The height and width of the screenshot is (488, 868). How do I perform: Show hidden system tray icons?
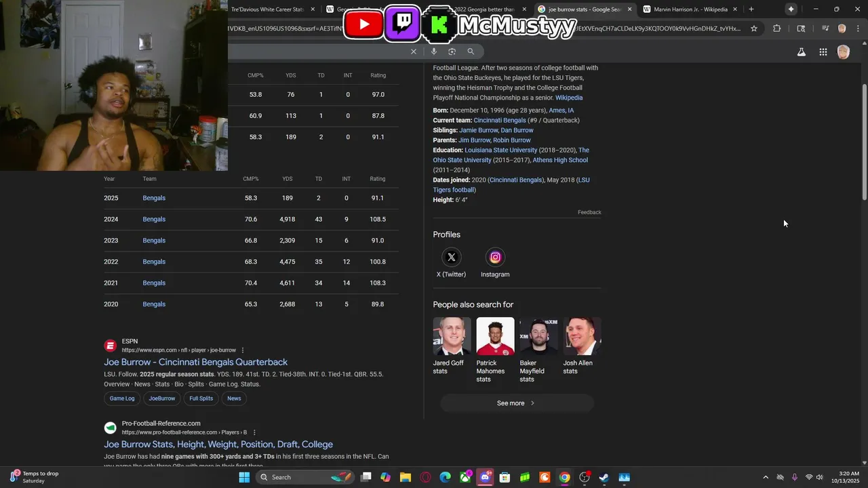coord(766,477)
